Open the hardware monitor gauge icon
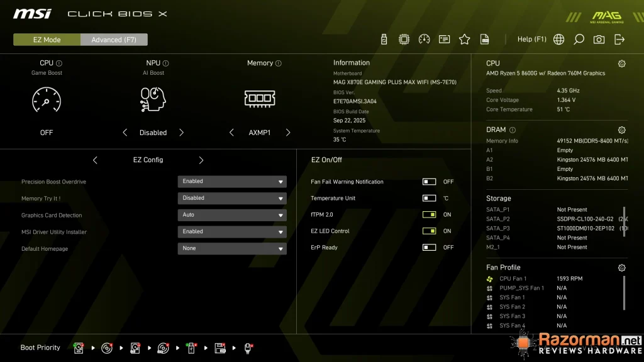 click(x=424, y=40)
